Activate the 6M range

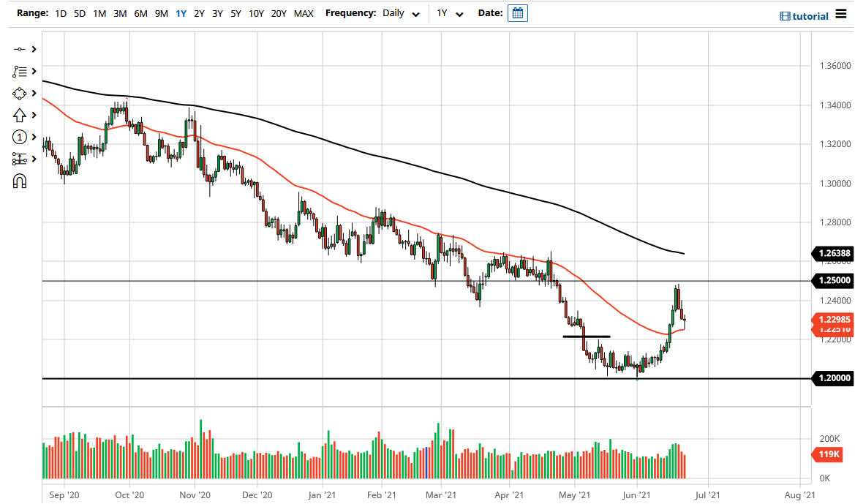tap(140, 13)
